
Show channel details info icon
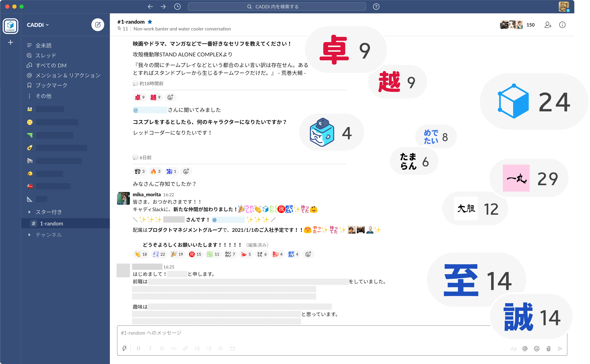562,25
